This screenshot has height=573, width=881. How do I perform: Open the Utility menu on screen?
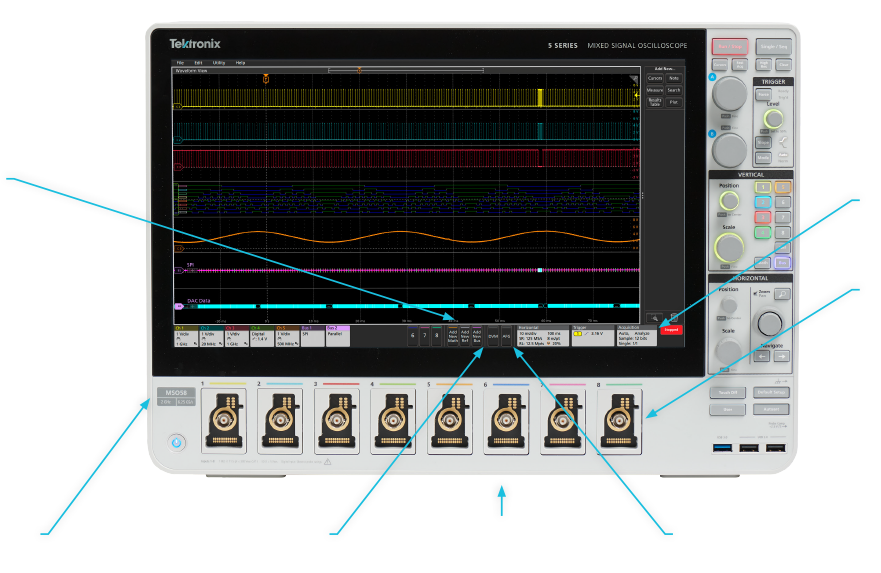tap(219, 62)
